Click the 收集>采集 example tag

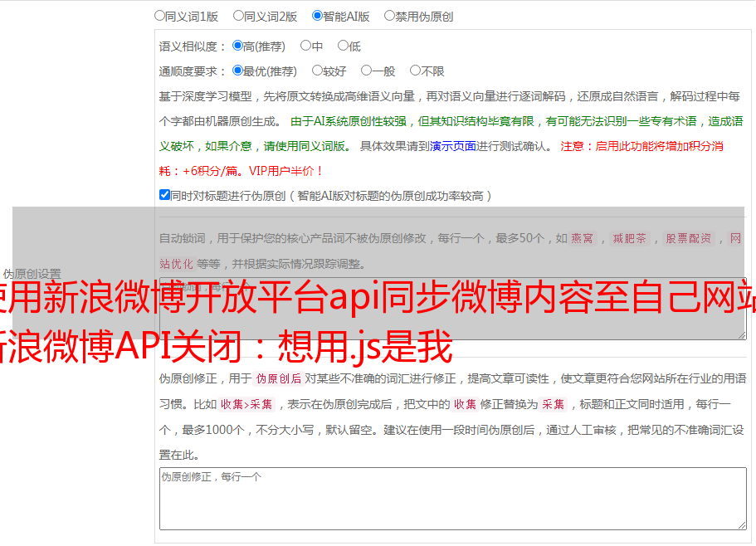246,404
